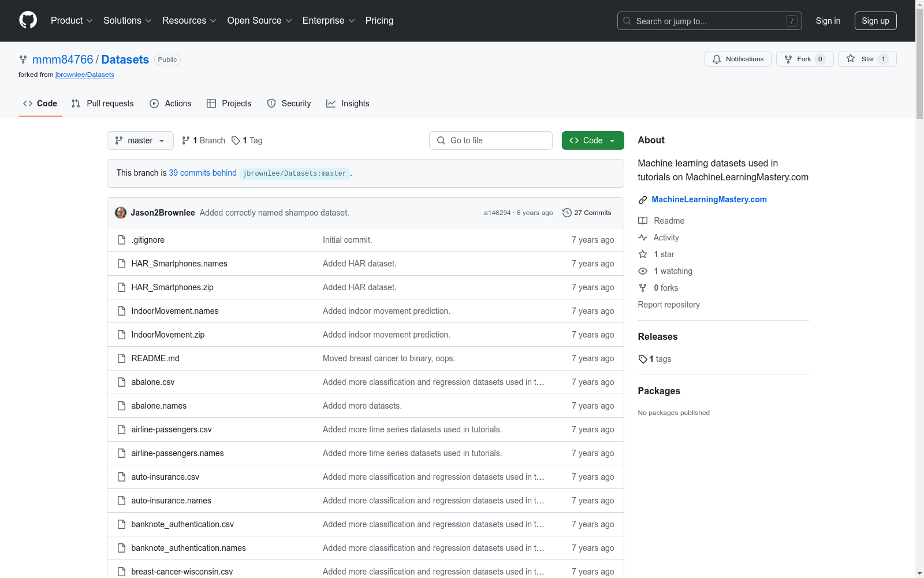
Task: Switch to the Insights tab
Action: 348,103
